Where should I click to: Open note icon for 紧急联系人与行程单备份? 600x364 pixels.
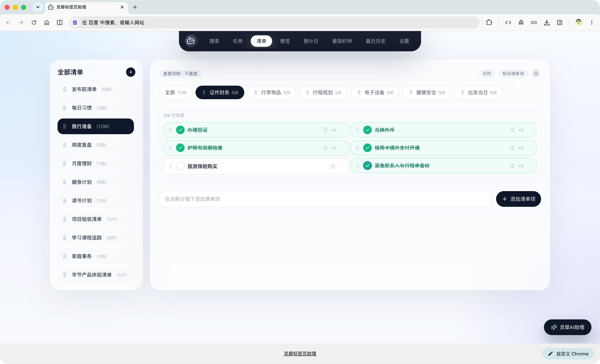coord(512,165)
